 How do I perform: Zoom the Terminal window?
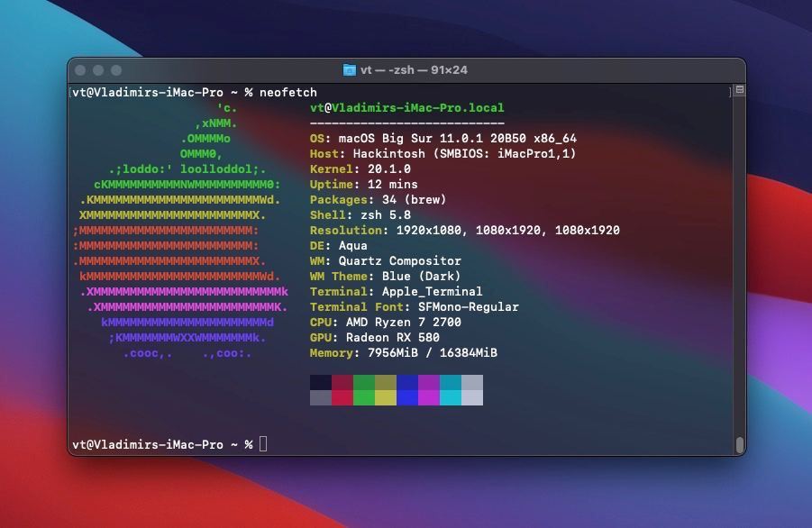coord(116,70)
